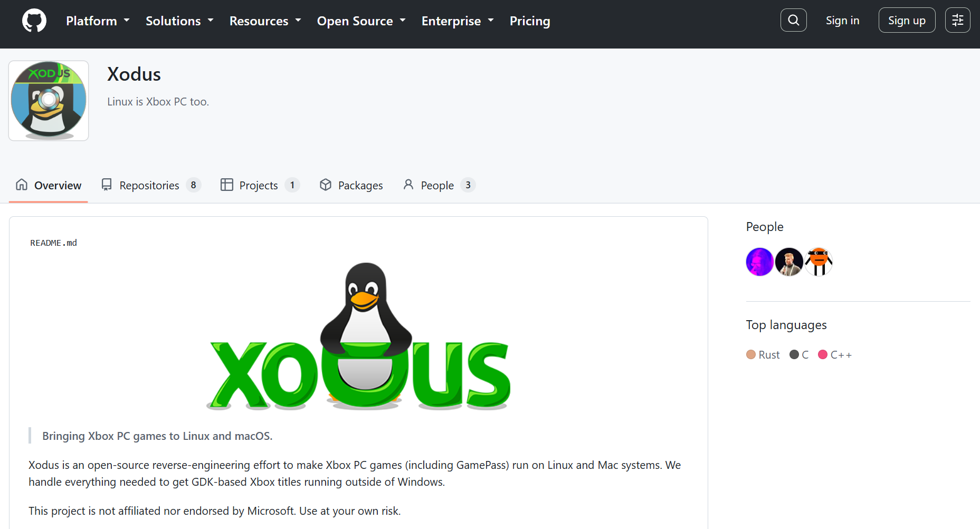Expand the Platform dropdown menu
This screenshot has height=529, width=980.
[98, 21]
